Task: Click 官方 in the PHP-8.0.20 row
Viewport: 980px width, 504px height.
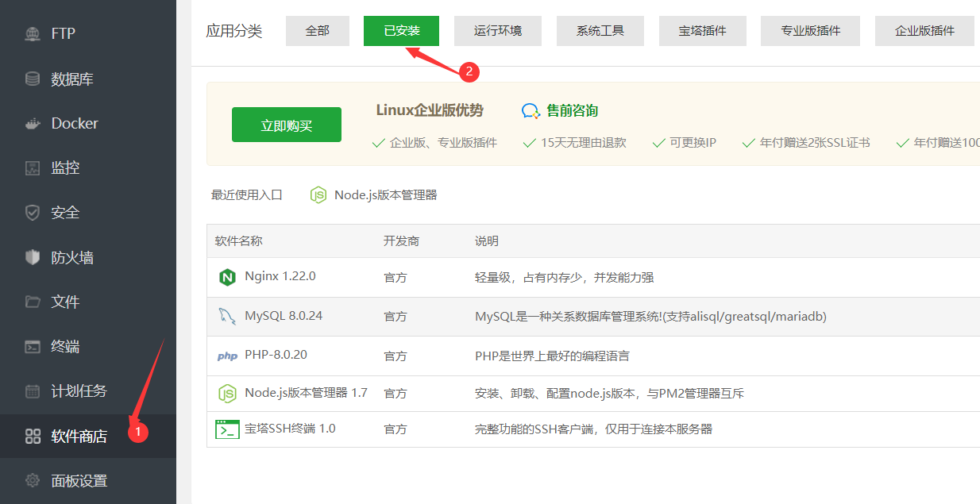Action: click(x=395, y=356)
